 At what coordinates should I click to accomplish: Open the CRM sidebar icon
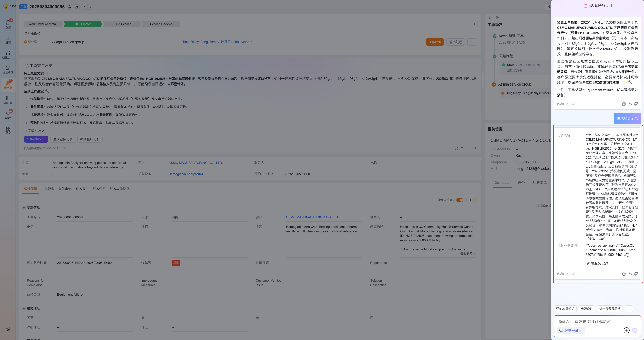tap(8, 114)
